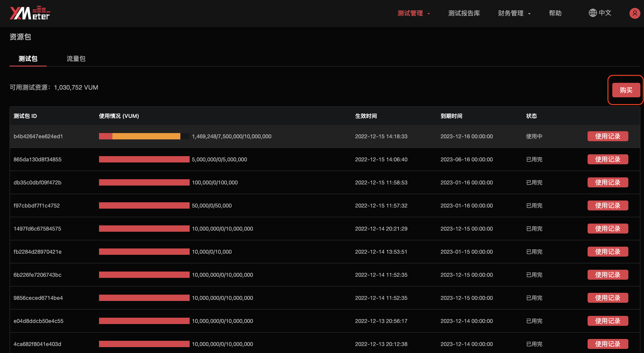Screen dimensions: 644x353
Task: Click the 状态 column header
Action: coord(531,116)
